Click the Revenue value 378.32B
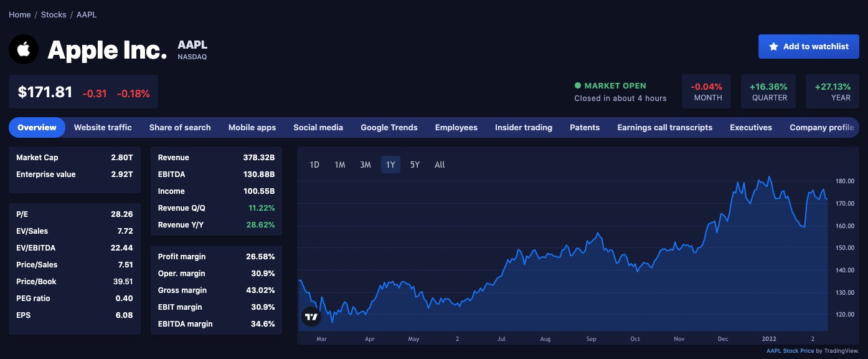 point(259,158)
